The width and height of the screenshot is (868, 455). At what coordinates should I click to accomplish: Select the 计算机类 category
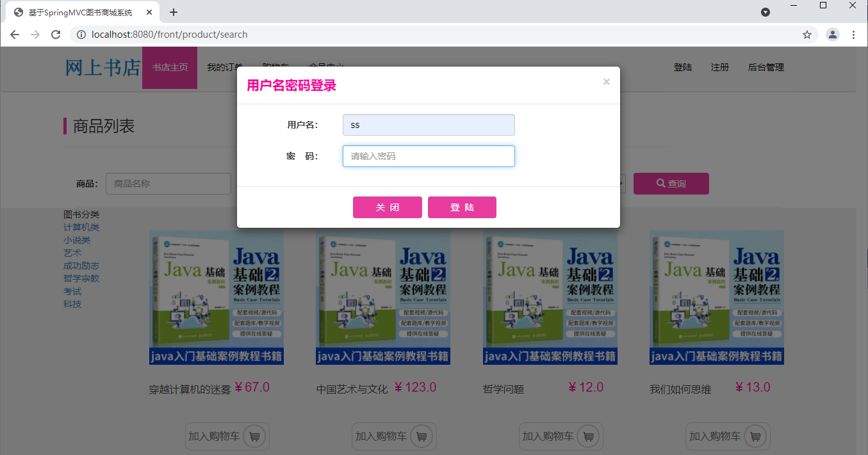point(81,227)
